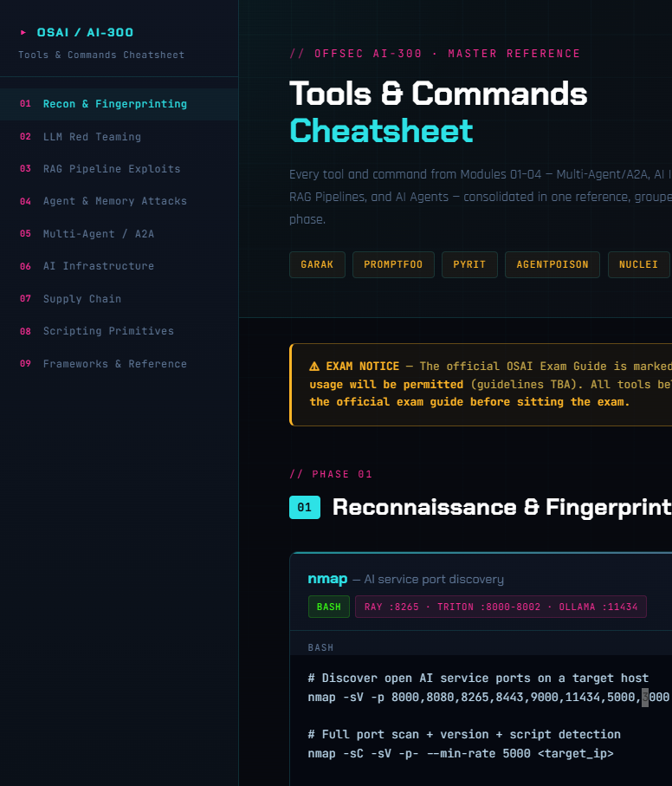
Task: Click the green BASH language badge
Action: tap(328, 607)
